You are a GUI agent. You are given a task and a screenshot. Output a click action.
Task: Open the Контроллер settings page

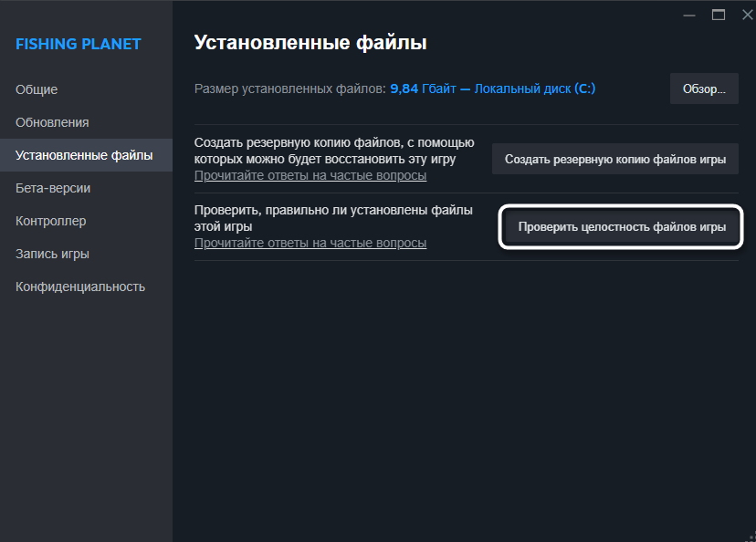49,220
